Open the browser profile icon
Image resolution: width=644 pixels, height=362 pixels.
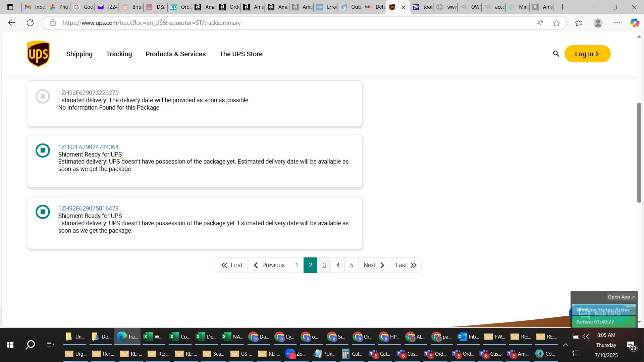598,23
